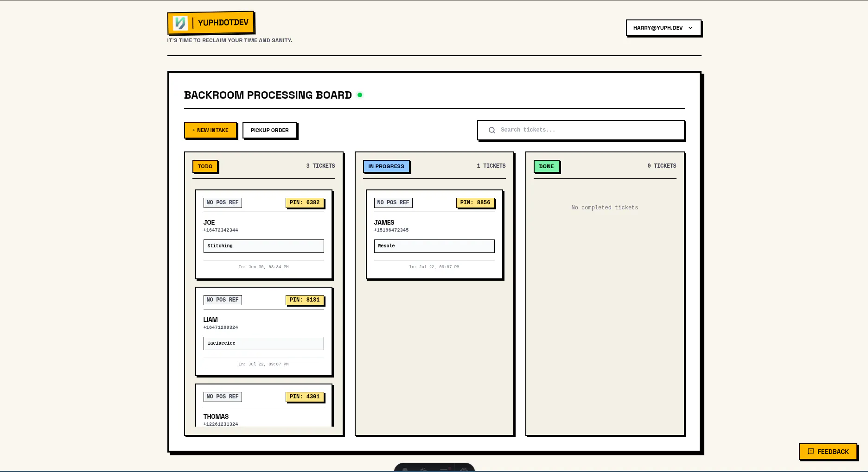Click the In Progress column label

pyautogui.click(x=386, y=166)
